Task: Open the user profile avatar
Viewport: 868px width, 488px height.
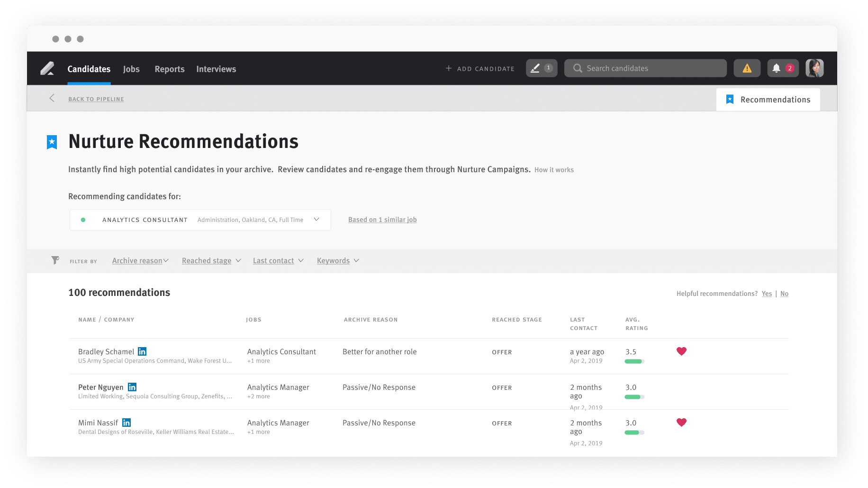Action: 814,68
